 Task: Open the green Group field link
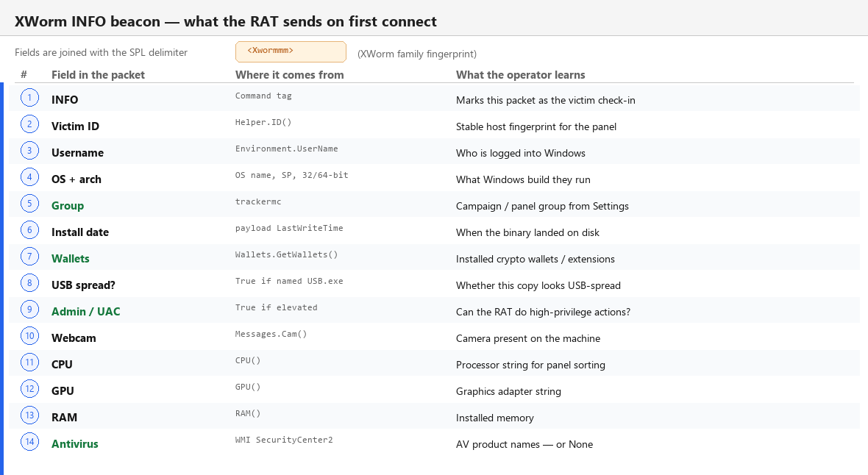[x=68, y=205]
